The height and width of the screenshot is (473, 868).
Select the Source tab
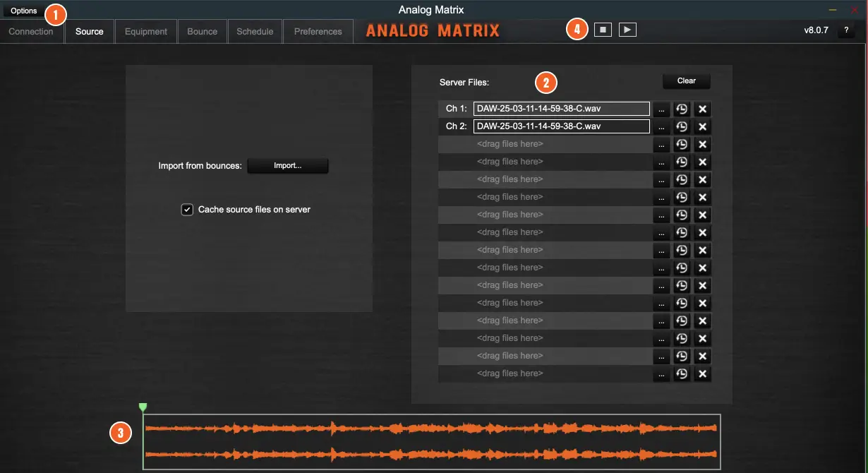point(90,32)
